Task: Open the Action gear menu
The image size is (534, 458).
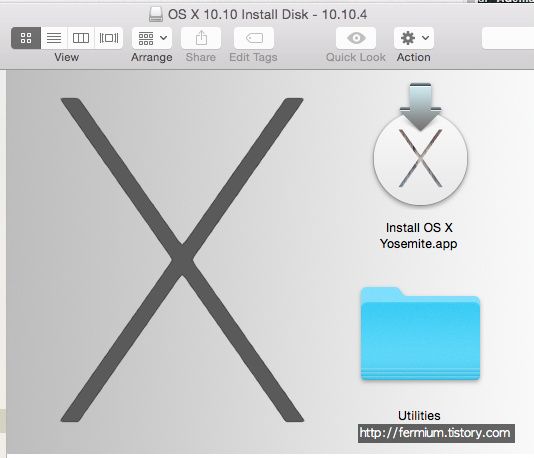Action: 414,38
